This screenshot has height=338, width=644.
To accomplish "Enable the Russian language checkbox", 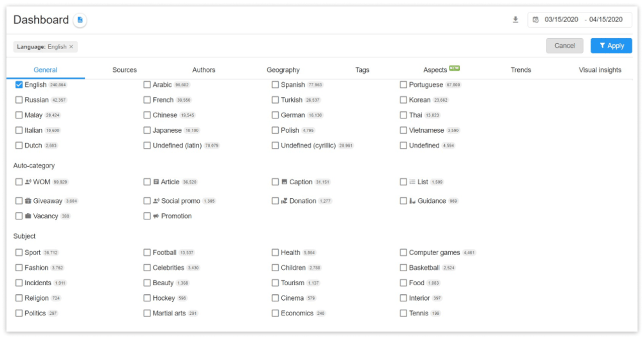I will coord(19,100).
